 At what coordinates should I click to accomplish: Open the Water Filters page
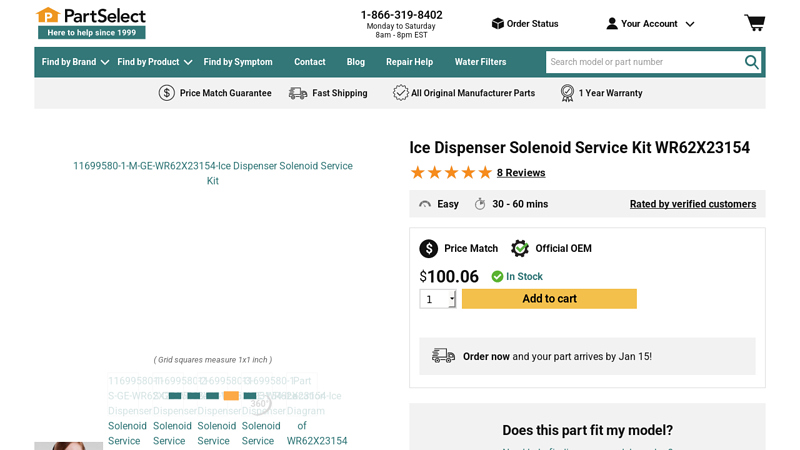tap(480, 62)
